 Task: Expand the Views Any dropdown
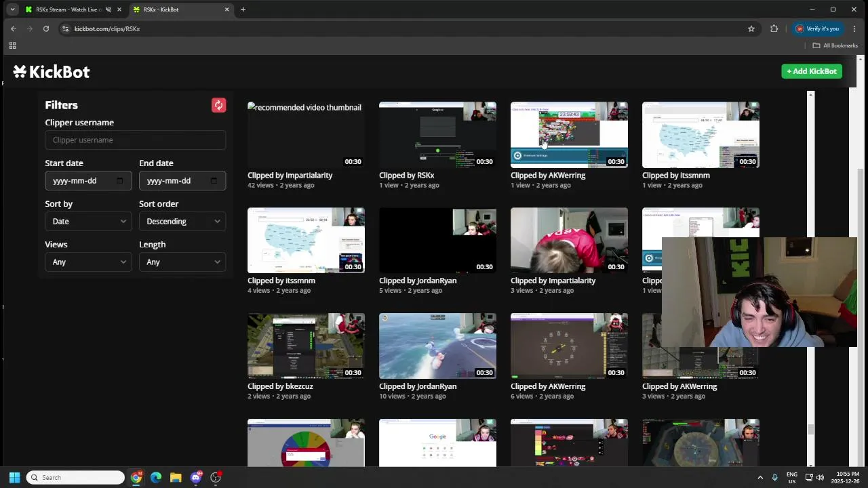pyautogui.click(x=88, y=262)
